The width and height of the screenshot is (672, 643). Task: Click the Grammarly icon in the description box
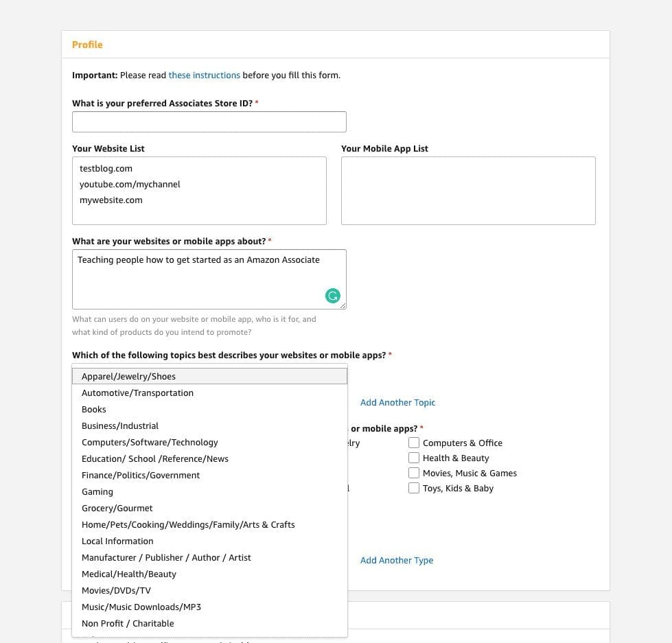333,296
